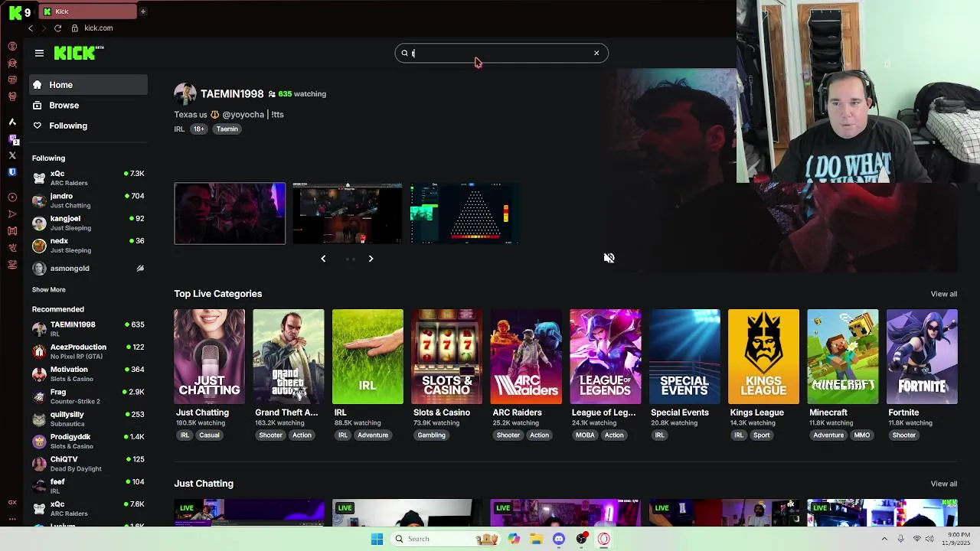Open jandro channel in Following list
This screenshot has width=980, height=551.
click(x=88, y=201)
